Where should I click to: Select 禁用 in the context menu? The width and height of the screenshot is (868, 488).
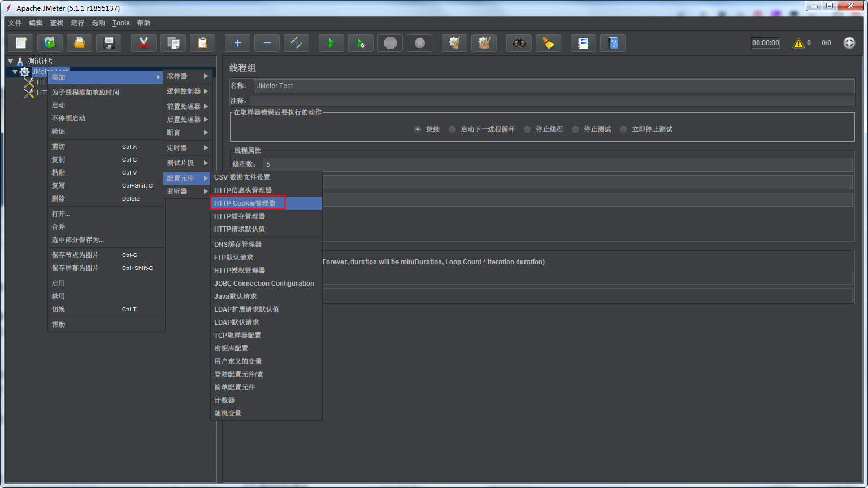(x=106, y=297)
